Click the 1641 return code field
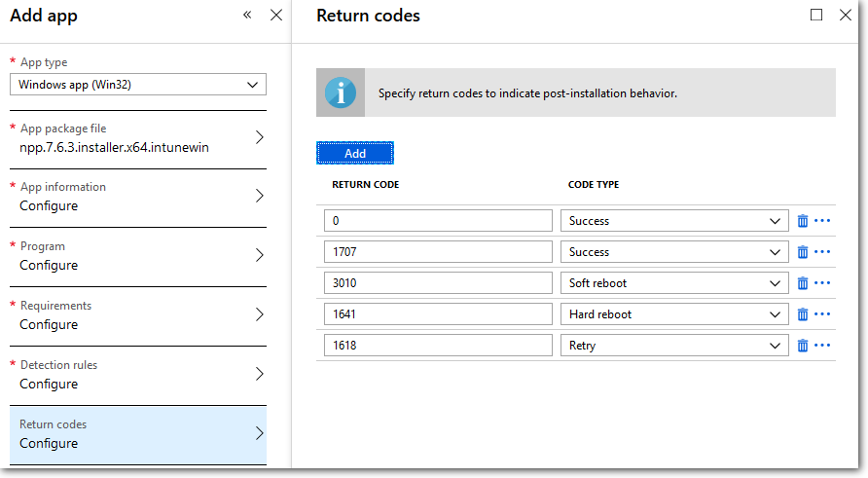 click(x=438, y=314)
